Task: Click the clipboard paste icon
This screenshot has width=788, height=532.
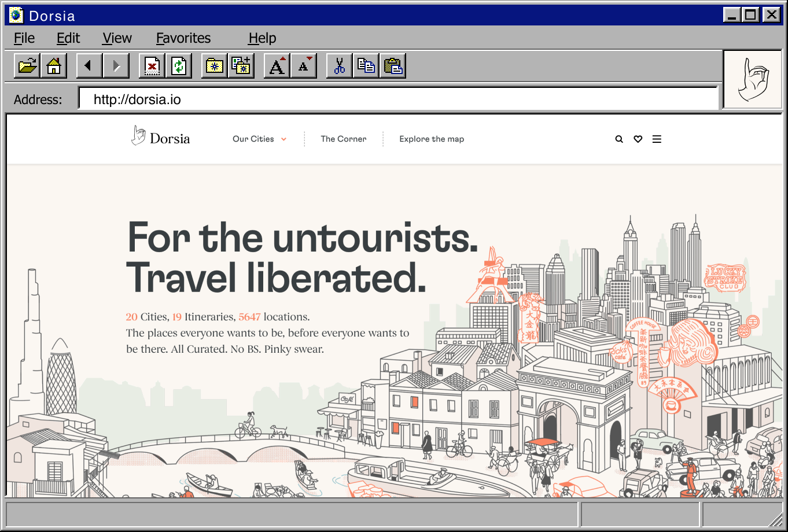Action: [x=393, y=66]
